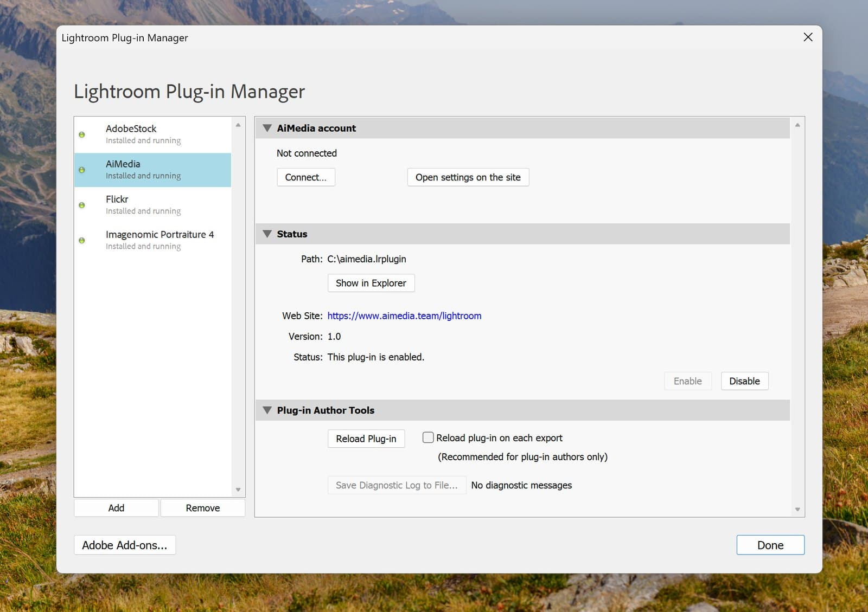The image size is (868, 612).
Task: Click Save Diagnostic Log to File button
Action: 397,485
